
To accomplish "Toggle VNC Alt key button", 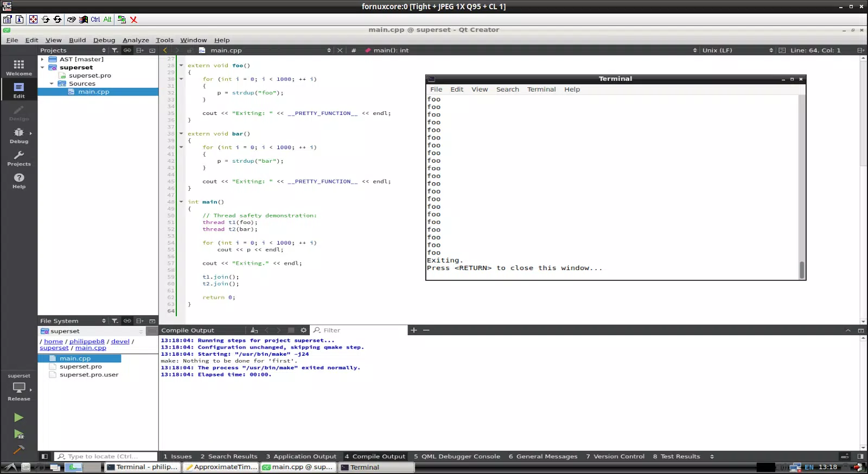I will 107,20.
